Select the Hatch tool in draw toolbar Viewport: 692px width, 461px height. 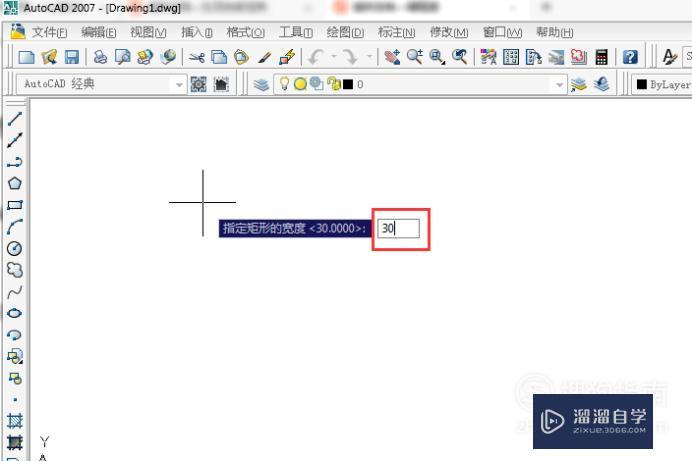pos(15,421)
